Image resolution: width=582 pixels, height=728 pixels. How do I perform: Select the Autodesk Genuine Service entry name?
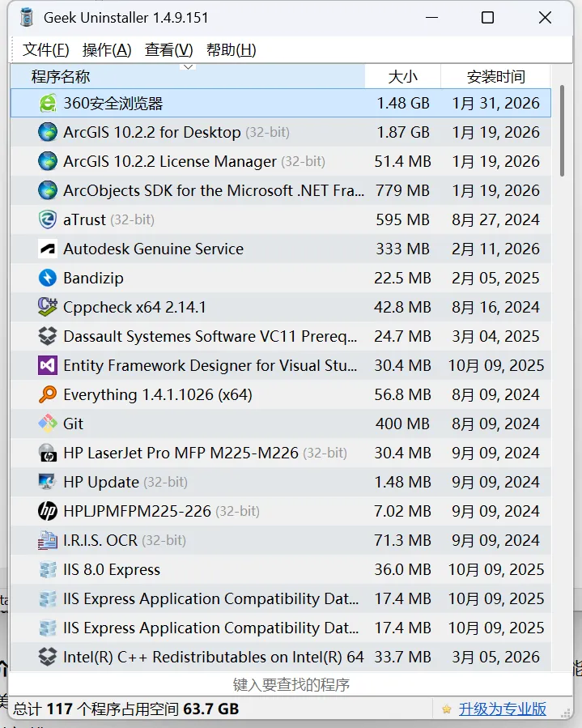153,249
